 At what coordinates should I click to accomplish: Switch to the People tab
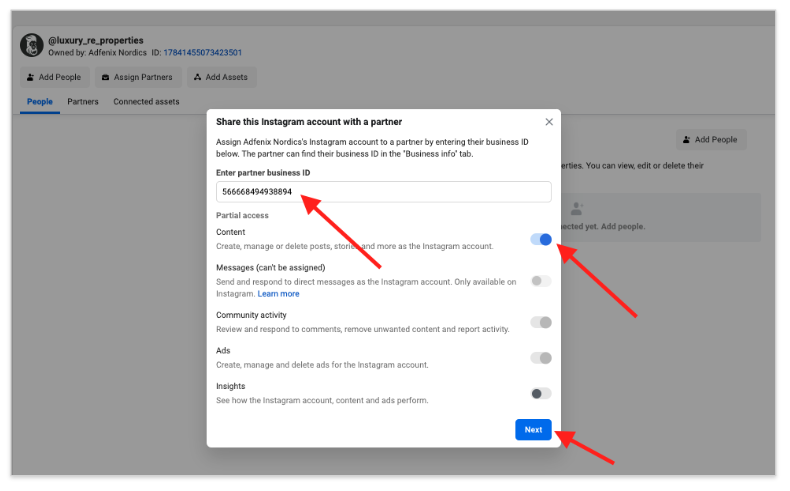click(x=40, y=102)
